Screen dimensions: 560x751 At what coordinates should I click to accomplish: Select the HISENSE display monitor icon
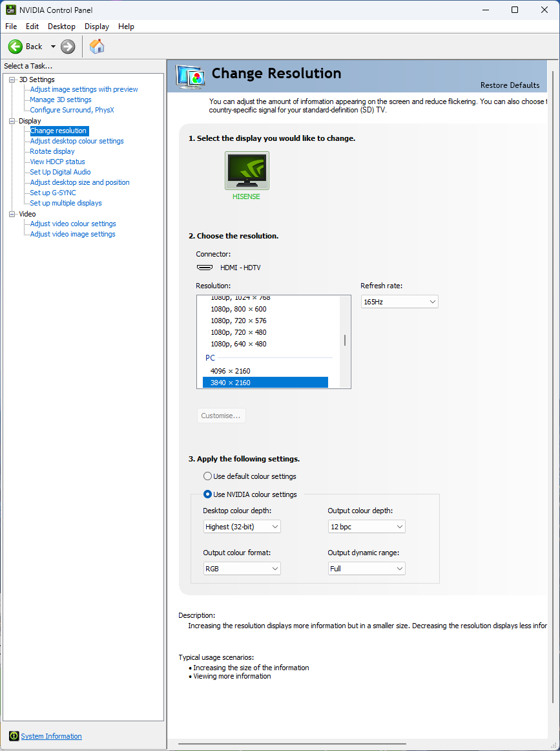[247, 171]
